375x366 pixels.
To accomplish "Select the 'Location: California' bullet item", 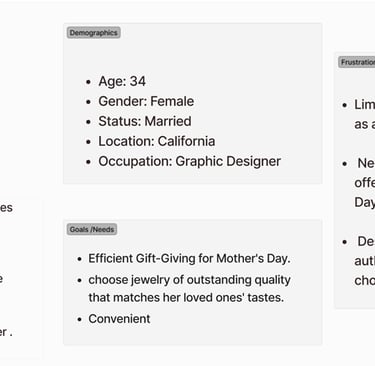I will point(157,141).
